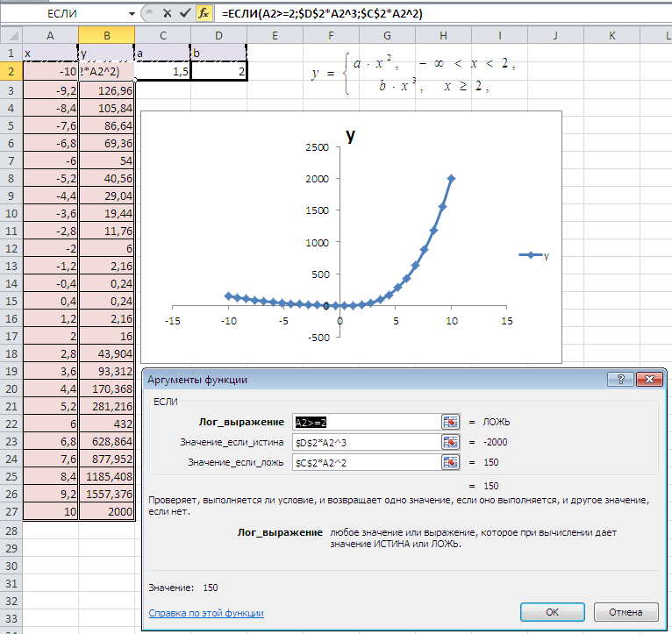Select column C header

(x=163, y=36)
